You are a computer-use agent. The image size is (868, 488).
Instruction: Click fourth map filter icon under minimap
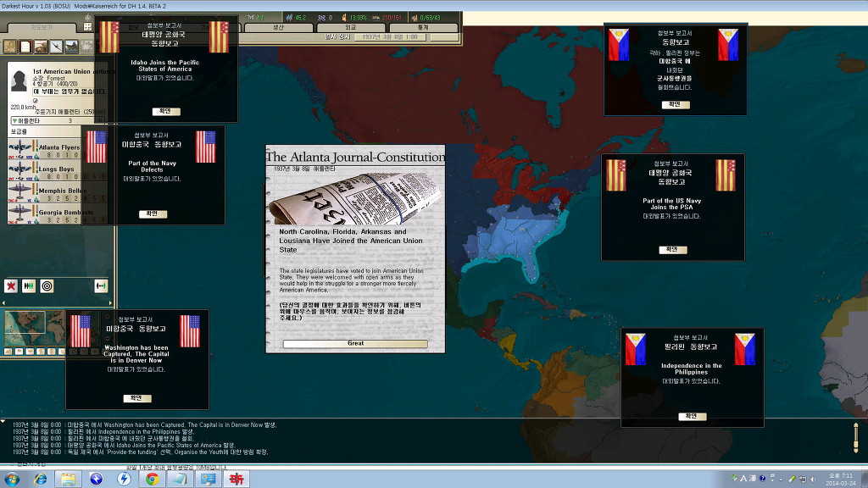click(41, 352)
